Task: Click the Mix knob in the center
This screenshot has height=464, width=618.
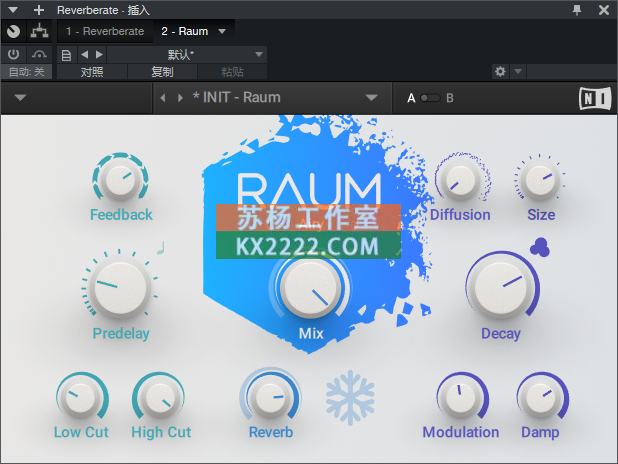Action: [310, 287]
